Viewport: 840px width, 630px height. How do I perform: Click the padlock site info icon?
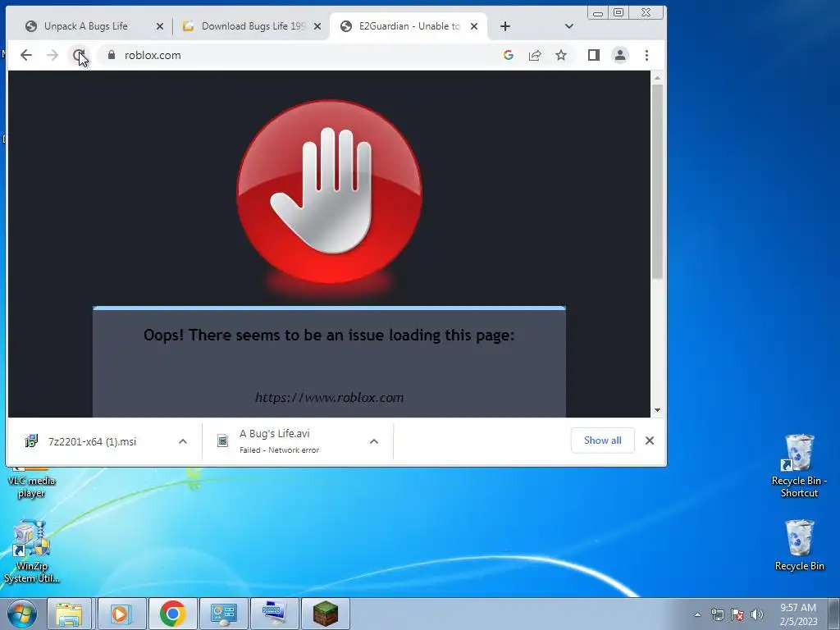tap(112, 55)
